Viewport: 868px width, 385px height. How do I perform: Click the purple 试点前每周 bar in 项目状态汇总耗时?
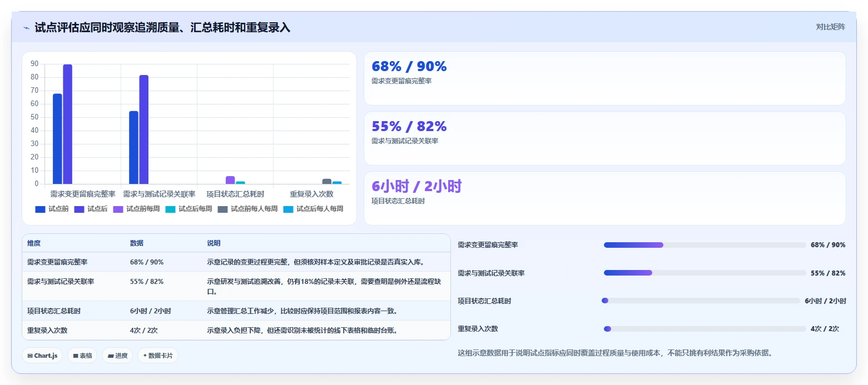pos(230,180)
